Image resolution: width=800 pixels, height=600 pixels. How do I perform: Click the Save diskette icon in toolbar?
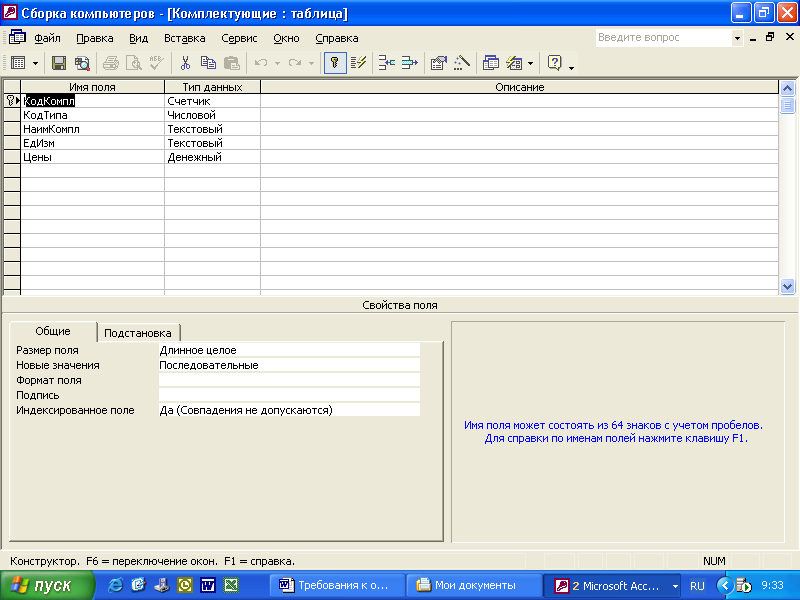pos(59,63)
